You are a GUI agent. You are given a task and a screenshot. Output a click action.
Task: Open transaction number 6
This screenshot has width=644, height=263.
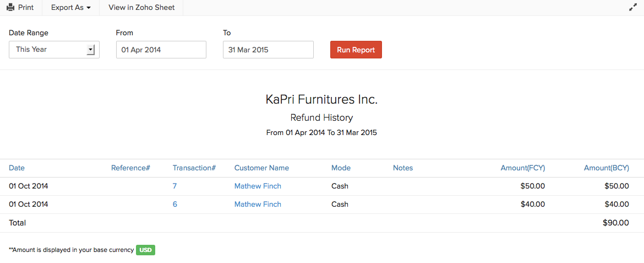pyautogui.click(x=174, y=205)
